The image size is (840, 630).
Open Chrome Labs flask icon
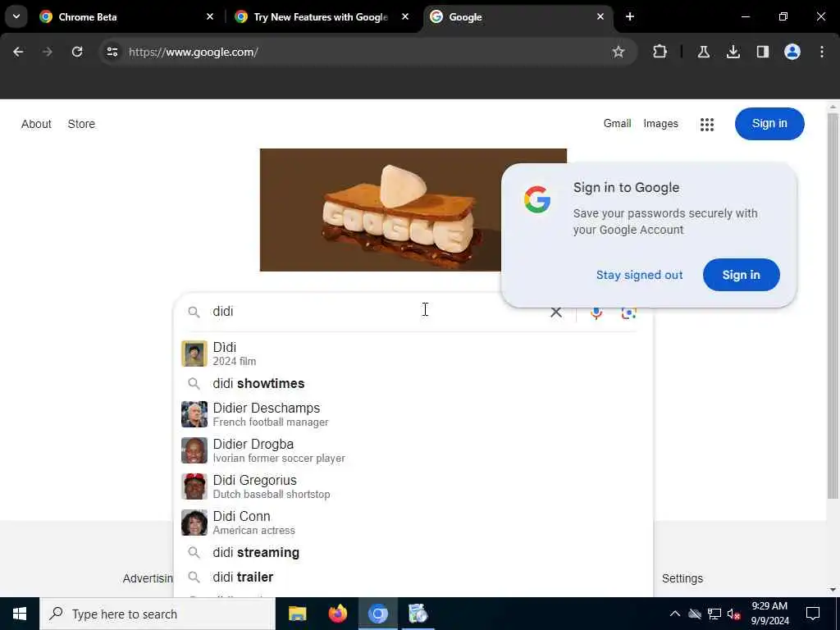(x=703, y=52)
